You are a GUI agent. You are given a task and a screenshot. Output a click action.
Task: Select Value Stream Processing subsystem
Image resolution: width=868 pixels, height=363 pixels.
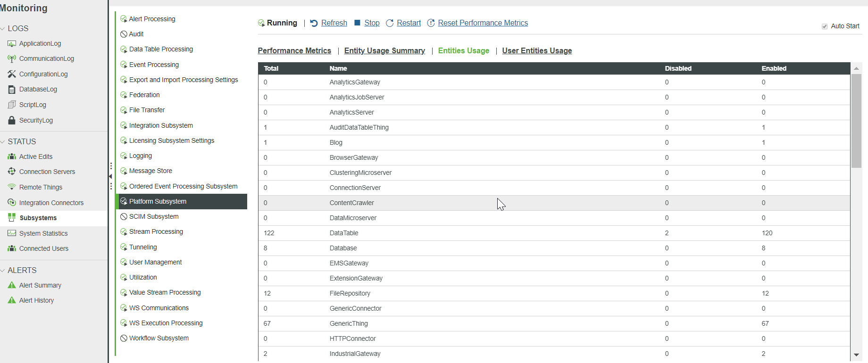[x=165, y=292]
